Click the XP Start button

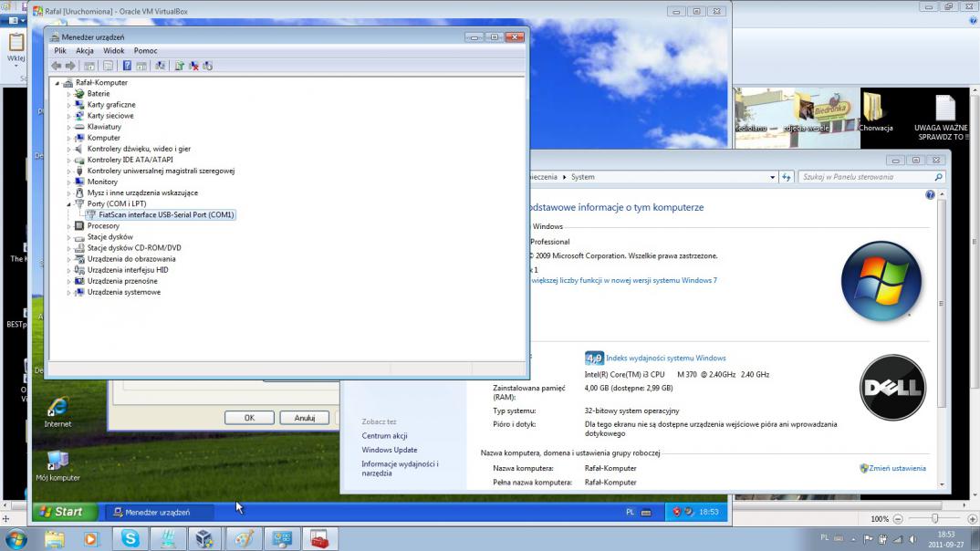click(x=65, y=512)
